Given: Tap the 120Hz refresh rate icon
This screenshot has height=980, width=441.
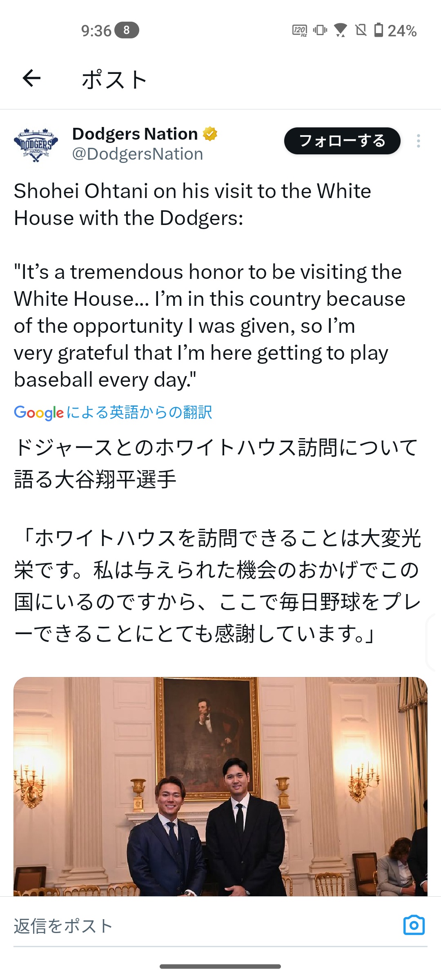Looking at the screenshot, I should pos(299,30).
